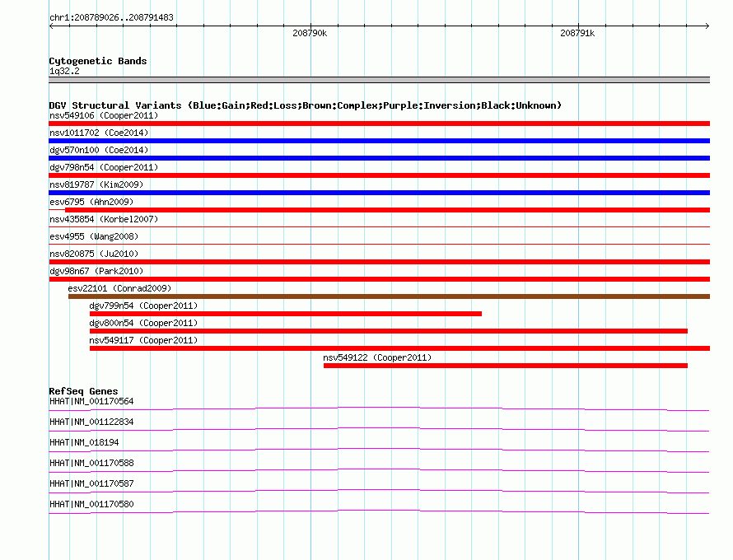Open the HHAT|NM_001170564 transcript label

click(x=91, y=402)
